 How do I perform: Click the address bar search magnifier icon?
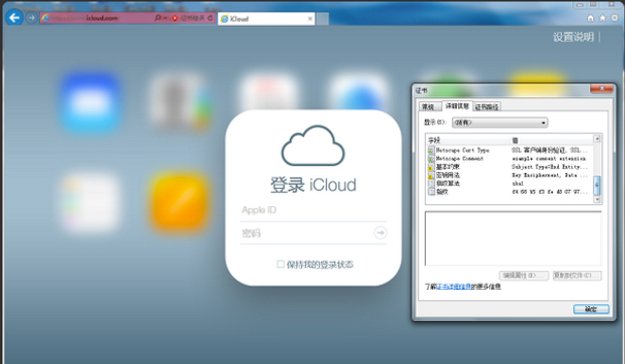coord(157,18)
